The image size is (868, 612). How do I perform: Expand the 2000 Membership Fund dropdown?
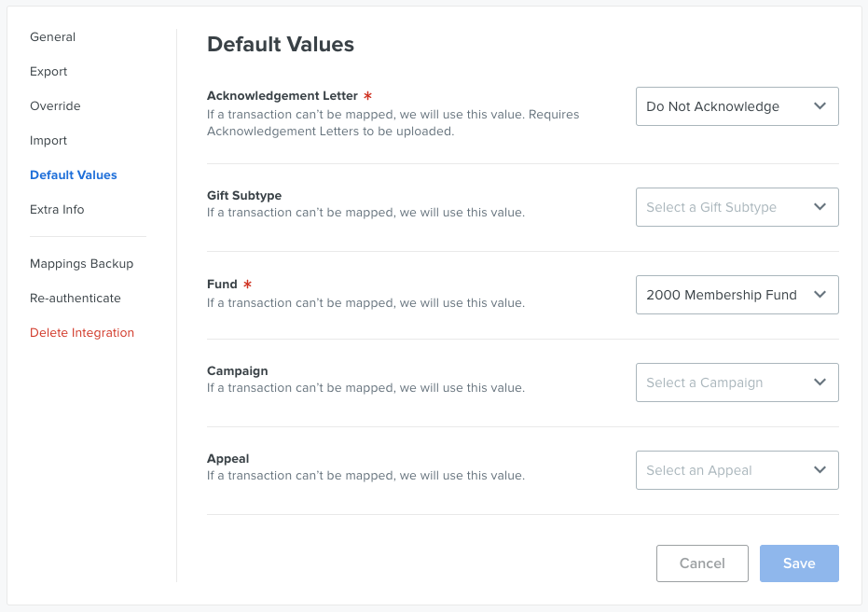point(737,295)
